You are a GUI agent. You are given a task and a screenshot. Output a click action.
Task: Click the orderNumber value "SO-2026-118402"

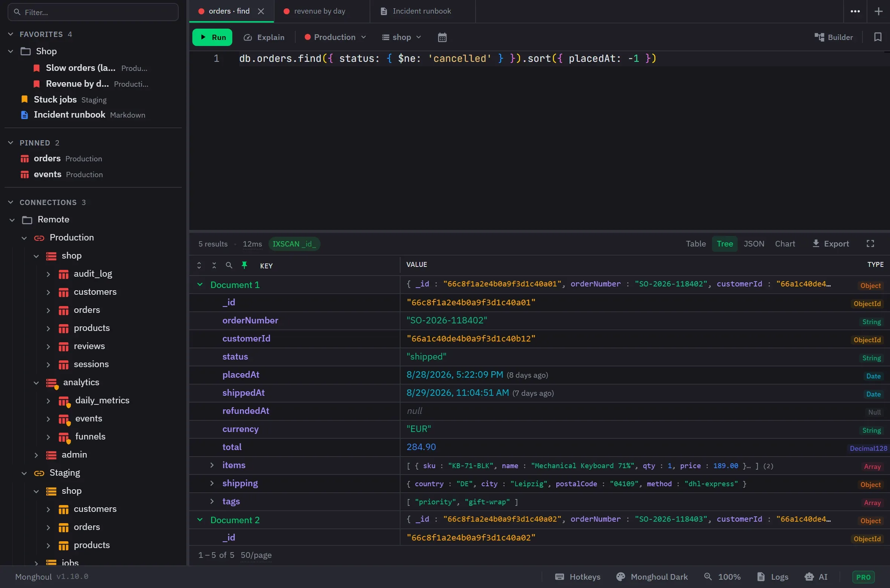tap(447, 320)
